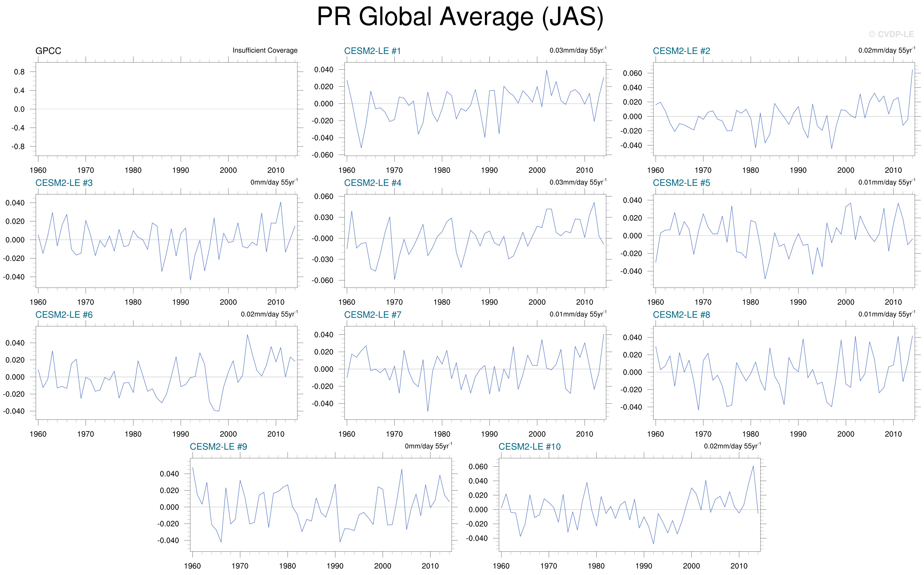Click the CVDP-LE copyright watermark
Image resolution: width=924 pixels, height=575 pixels.
coord(891,35)
